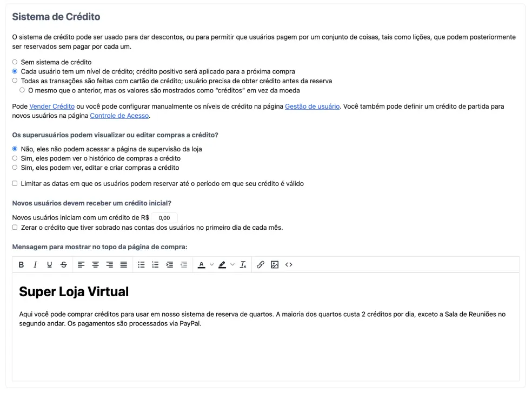Decrease indent in editor
532x393 pixels.
click(x=184, y=265)
